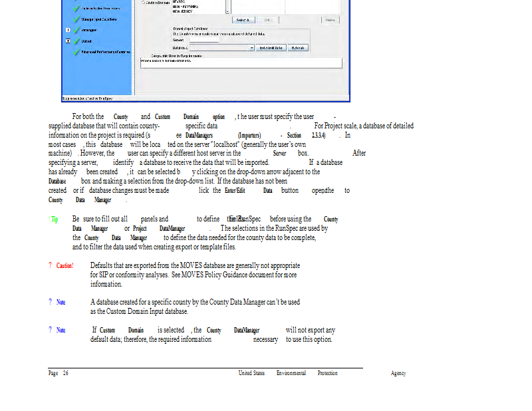Expand the Strategies tree node

click(x=67, y=30)
